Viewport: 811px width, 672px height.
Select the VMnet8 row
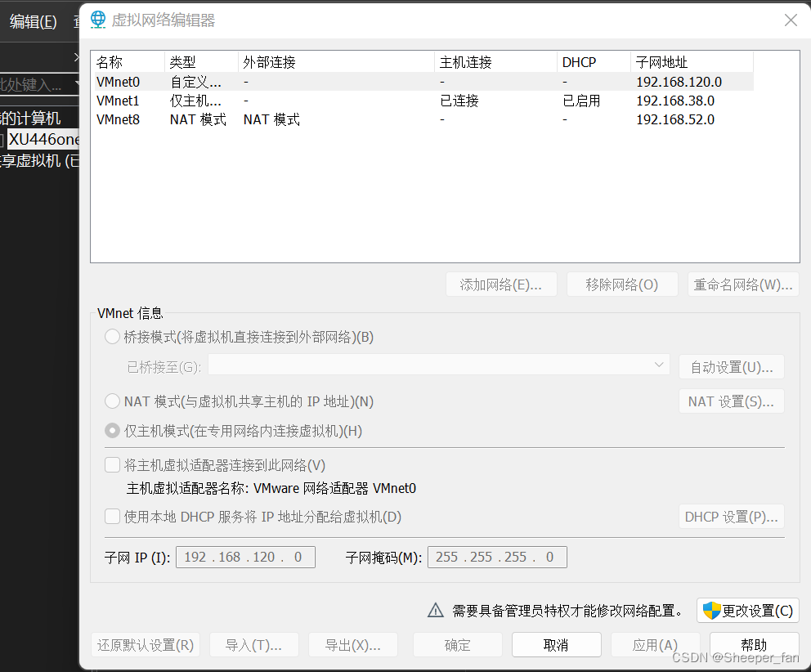423,119
